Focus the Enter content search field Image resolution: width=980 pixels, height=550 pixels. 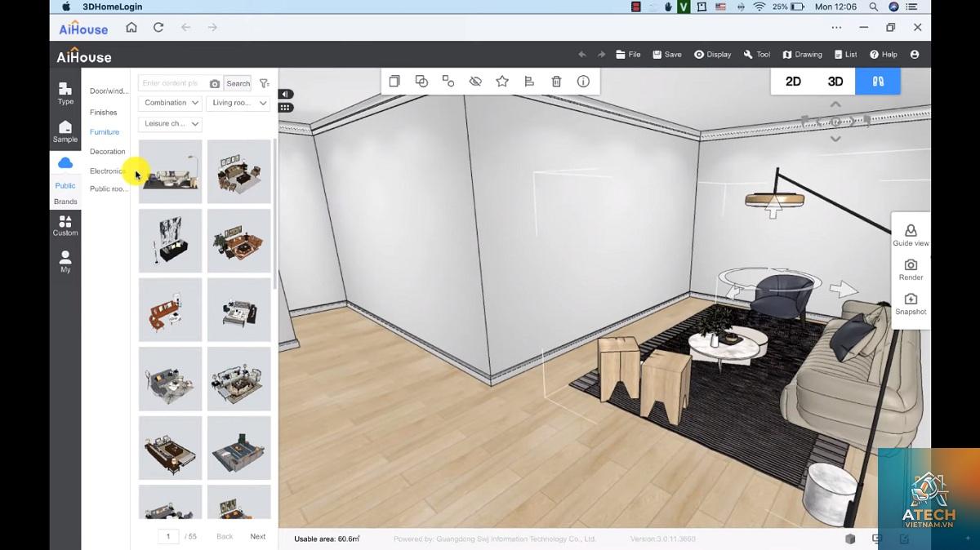pos(173,83)
